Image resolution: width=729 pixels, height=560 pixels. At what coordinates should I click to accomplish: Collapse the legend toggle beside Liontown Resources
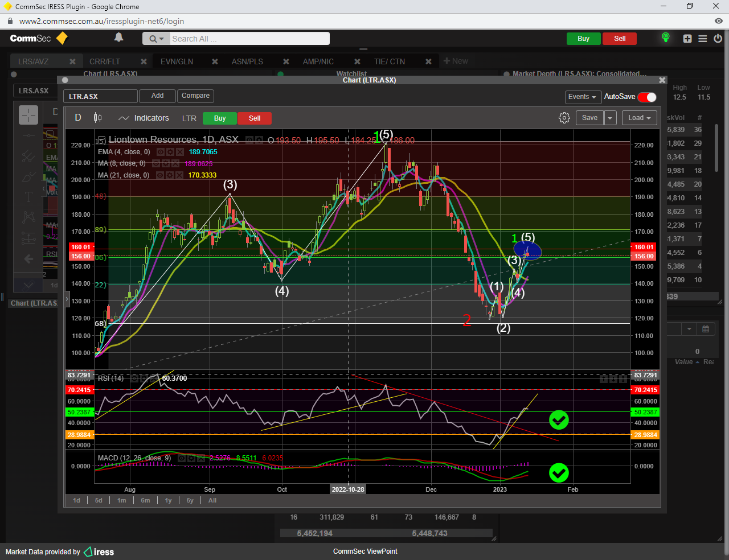click(x=101, y=140)
